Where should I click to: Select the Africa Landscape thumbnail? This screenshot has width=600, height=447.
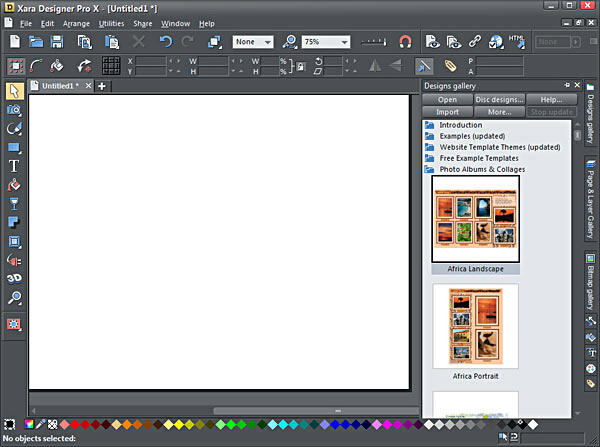click(x=475, y=219)
